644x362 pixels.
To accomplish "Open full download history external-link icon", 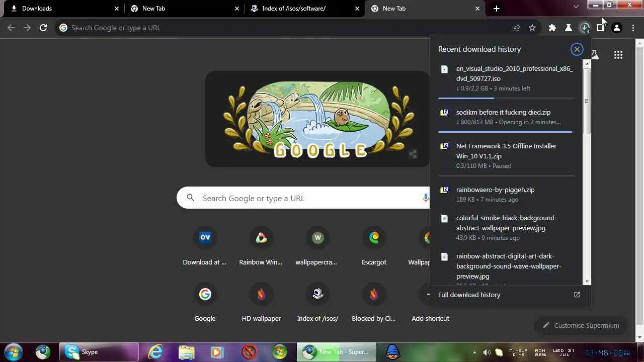I will click(577, 295).
